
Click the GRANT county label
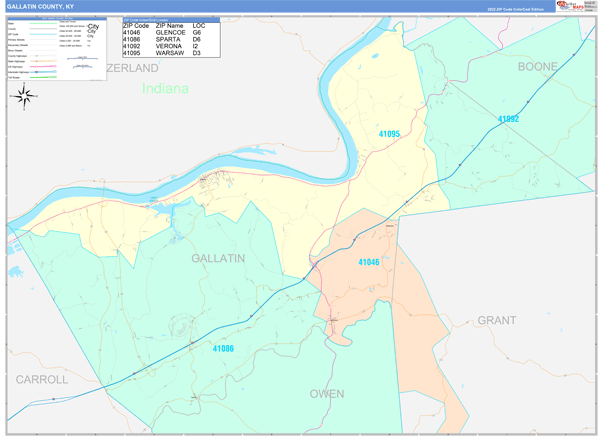496,320
